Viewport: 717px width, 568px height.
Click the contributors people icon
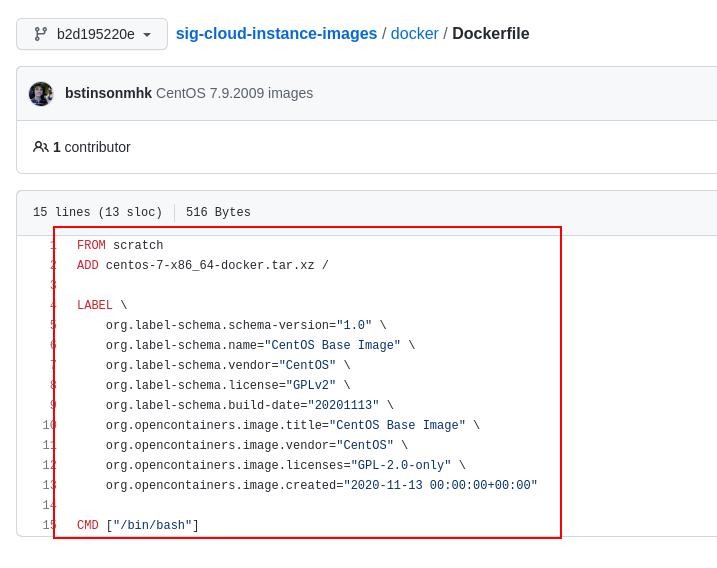coord(41,147)
